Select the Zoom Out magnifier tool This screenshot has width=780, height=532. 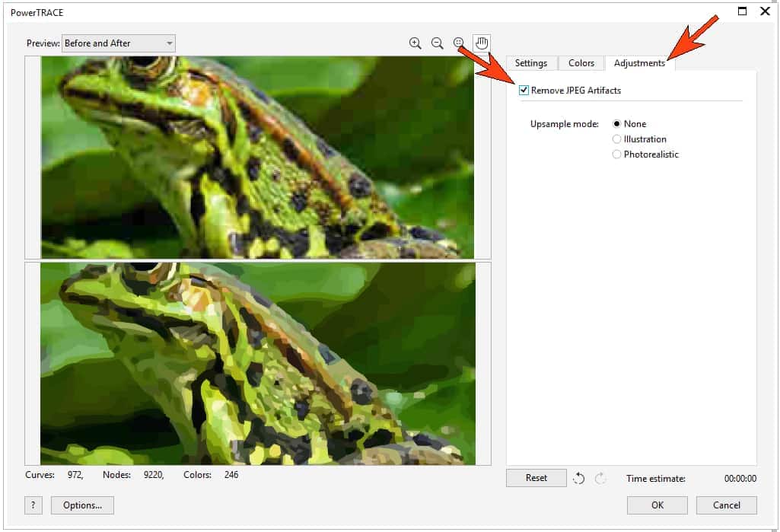click(x=438, y=43)
